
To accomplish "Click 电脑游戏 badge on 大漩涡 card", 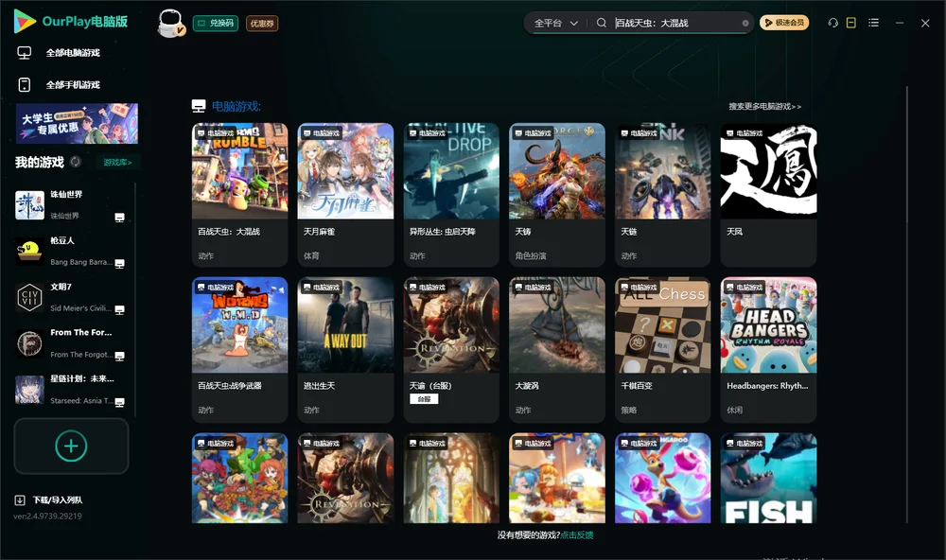I will pos(533,288).
